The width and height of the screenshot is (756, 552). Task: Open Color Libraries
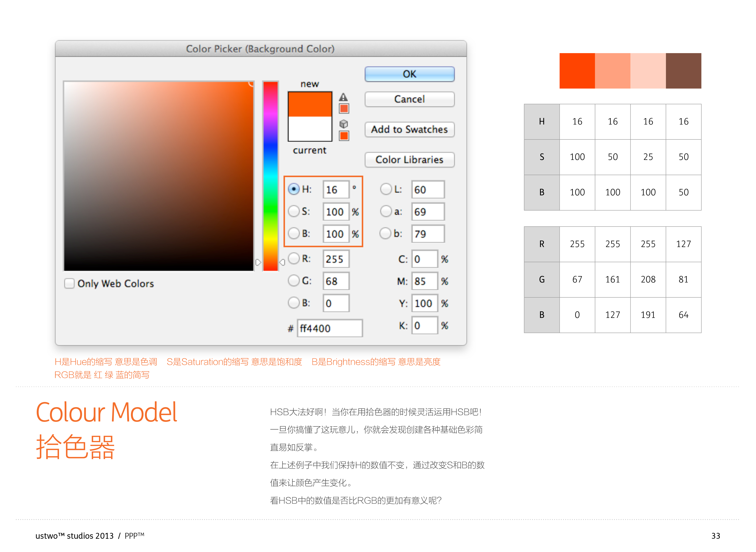409,160
